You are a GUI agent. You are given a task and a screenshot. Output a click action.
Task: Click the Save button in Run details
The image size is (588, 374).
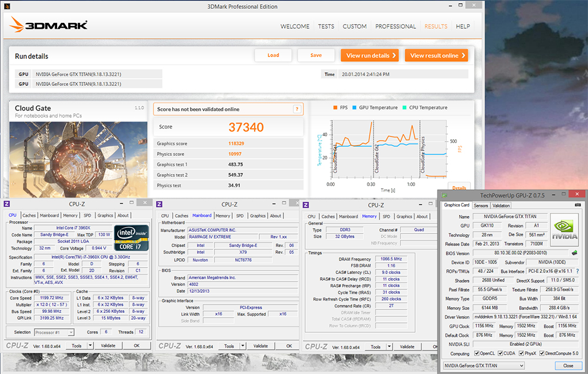[316, 55]
